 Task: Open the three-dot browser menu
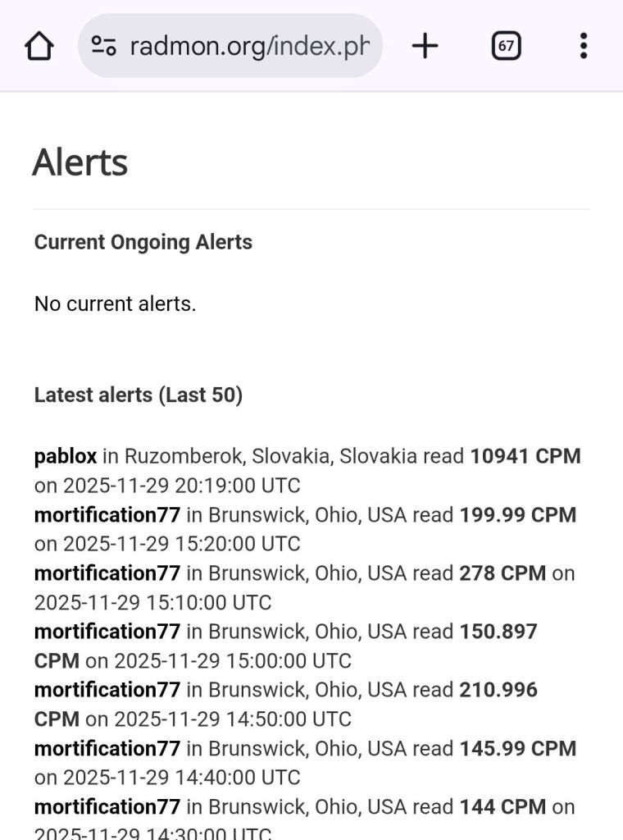(583, 46)
